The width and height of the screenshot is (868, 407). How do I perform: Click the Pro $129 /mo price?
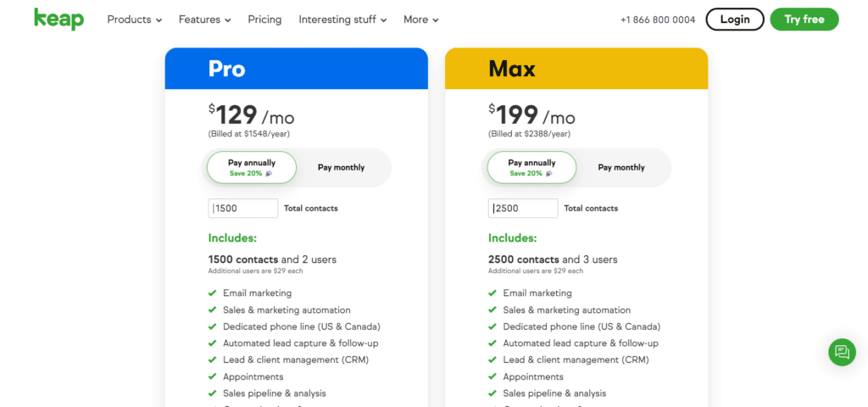251,115
